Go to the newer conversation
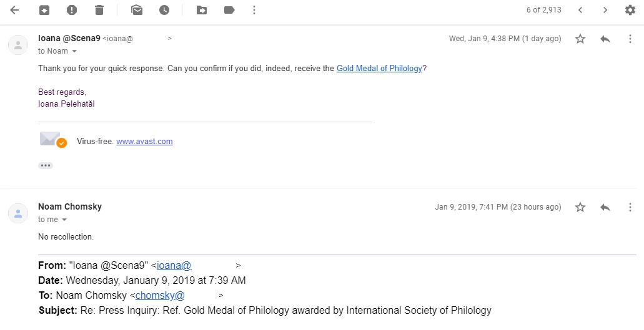Screen dimensions: 644x330 [580, 10]
